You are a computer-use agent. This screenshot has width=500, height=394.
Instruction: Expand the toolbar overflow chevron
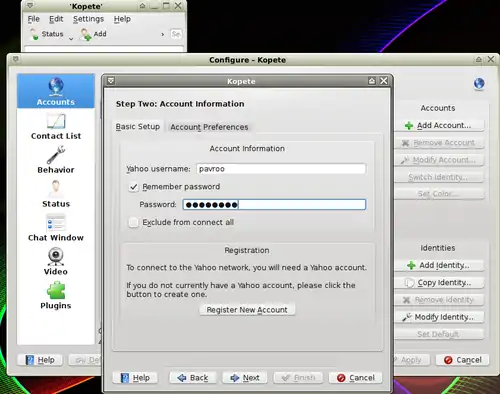pos(162,34)
